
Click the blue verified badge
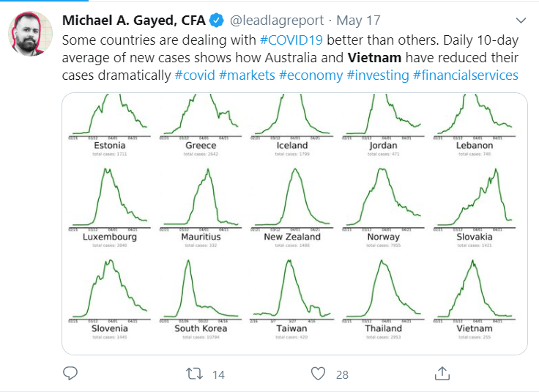coord(217,21)
